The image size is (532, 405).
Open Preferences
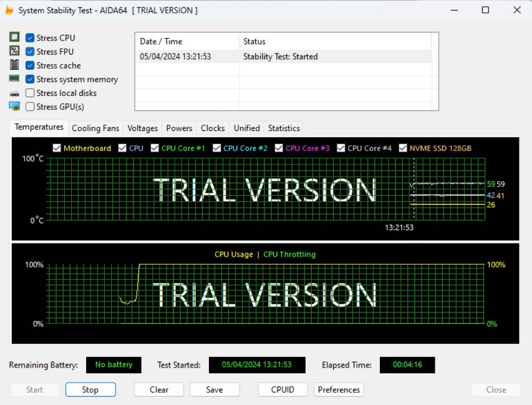pyautogui.click(x=339, y=389)
